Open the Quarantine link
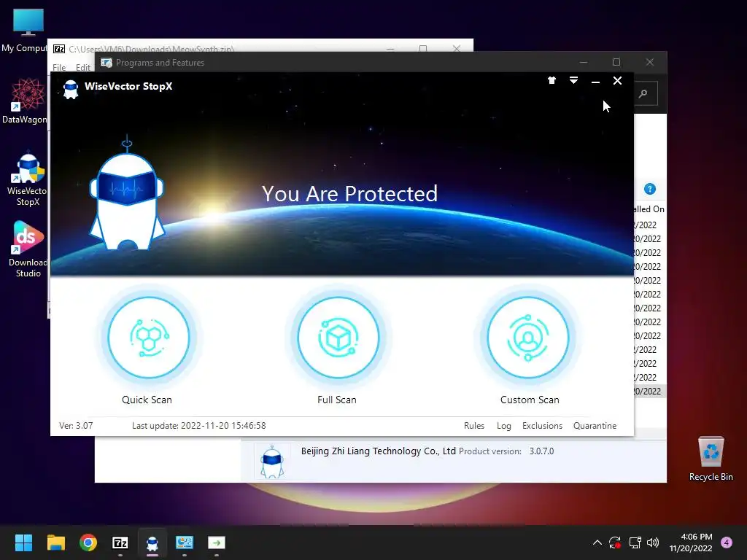Viewport: 747px width, 560px height. 595,426
